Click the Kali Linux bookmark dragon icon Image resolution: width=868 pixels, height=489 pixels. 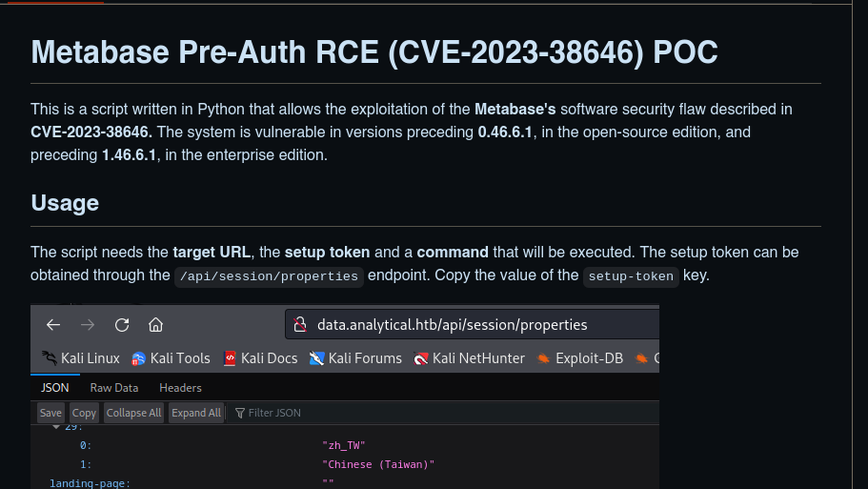[50, 358]
